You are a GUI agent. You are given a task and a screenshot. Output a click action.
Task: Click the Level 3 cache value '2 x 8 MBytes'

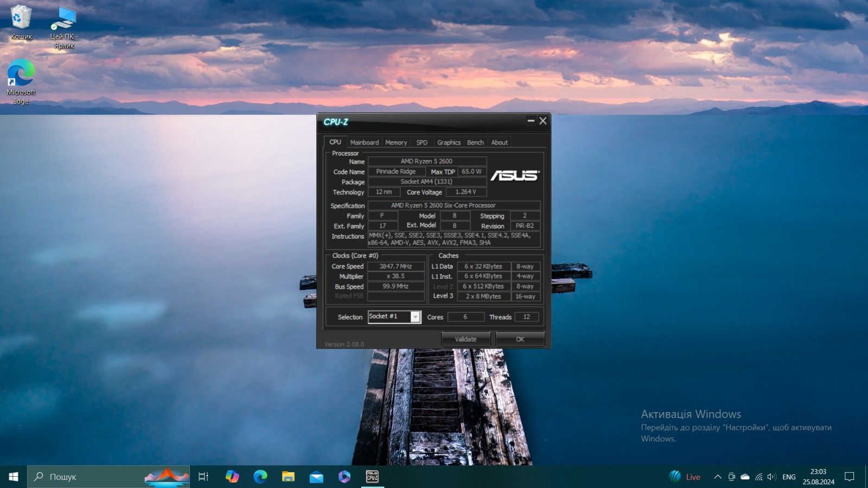(x=483, y=296)
